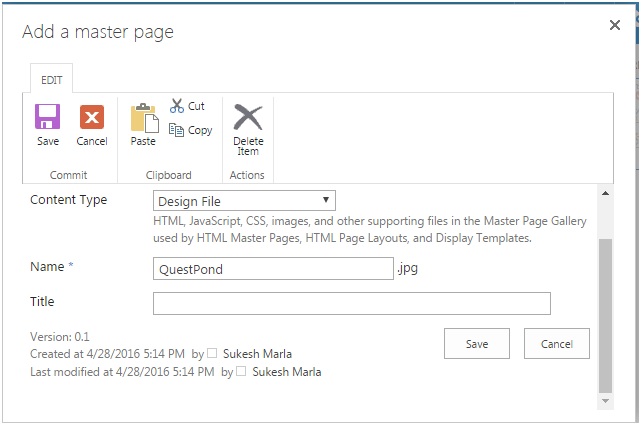
Task: Click the vertical scrollbar thumb
Action: tap(605, 315)
